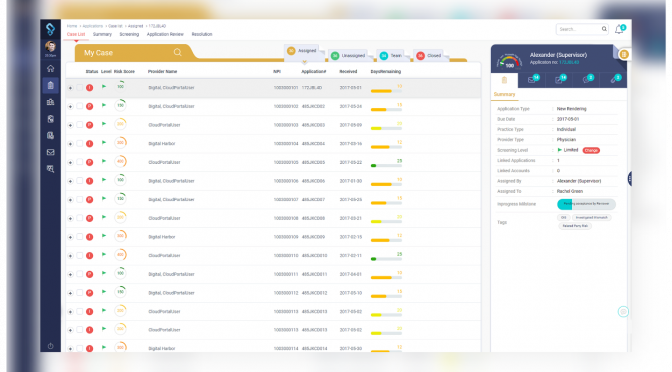672x372 pixels.
Task: Tick the checkbox for application 172JBL40 row
Action: [80, 87]
